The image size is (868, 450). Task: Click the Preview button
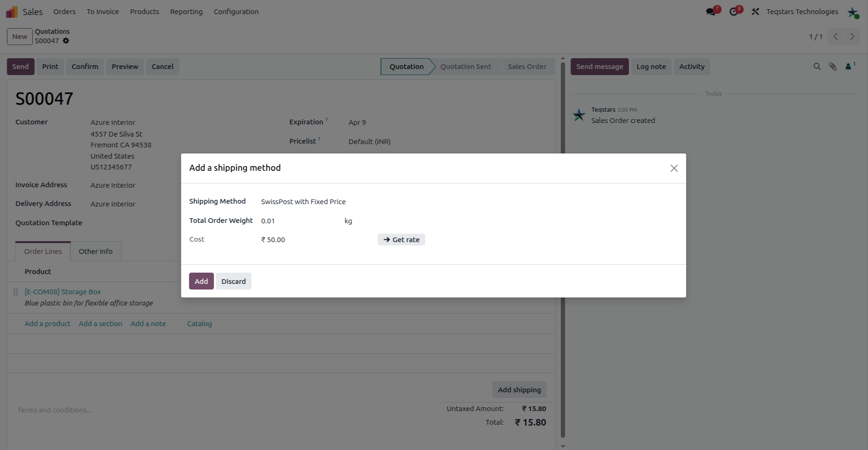coord(125,67)
